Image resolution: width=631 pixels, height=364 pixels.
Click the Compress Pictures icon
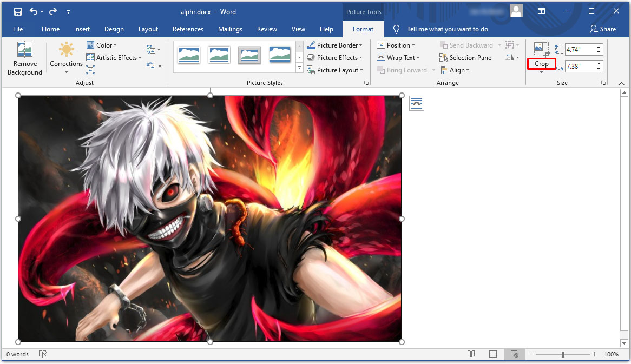tap(90, 70)
